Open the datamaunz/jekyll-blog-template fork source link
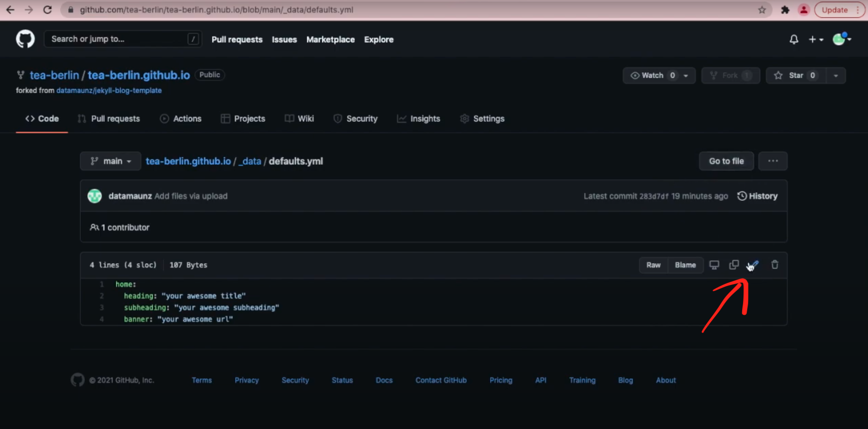The height and width of the screenshot is (429, 868). click(x=109, y=90)
